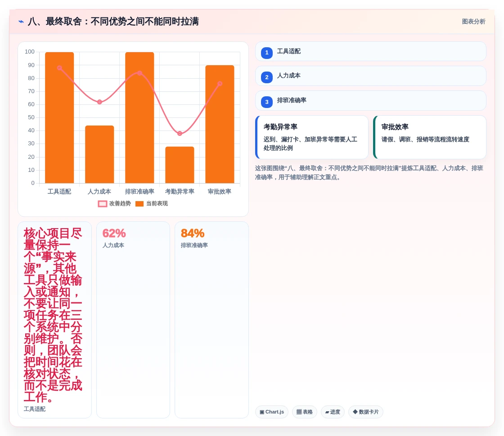Click the 审批效率 x-axis label

[220, 192]
